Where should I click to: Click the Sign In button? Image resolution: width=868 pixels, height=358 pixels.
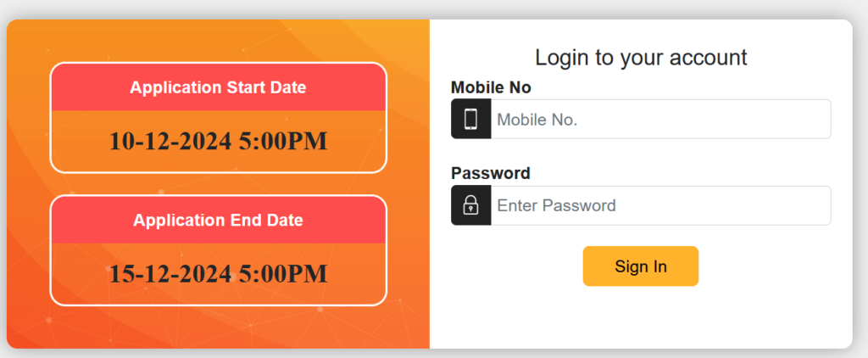click(641, 266)
